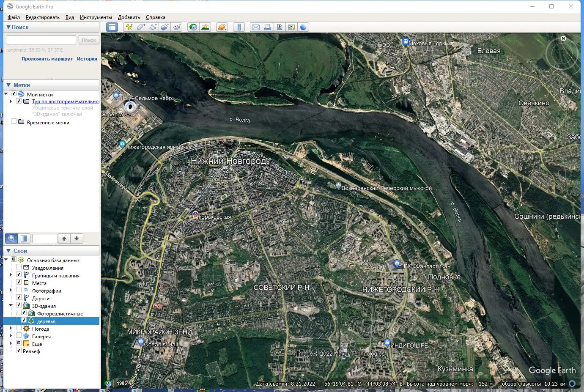Click the ИНДИГО LIFE map marker

click(387, 343)
